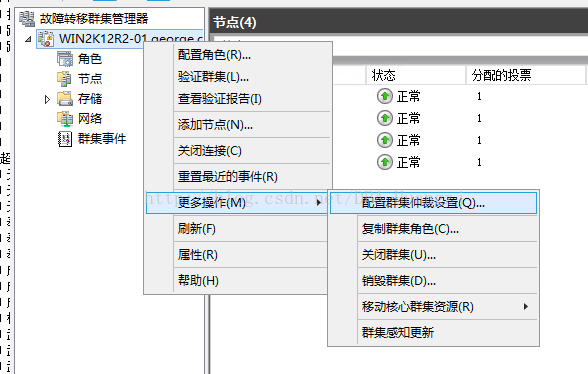
Task: Sort by the 分配的投票 column header
Action: [x=526, y=75]
